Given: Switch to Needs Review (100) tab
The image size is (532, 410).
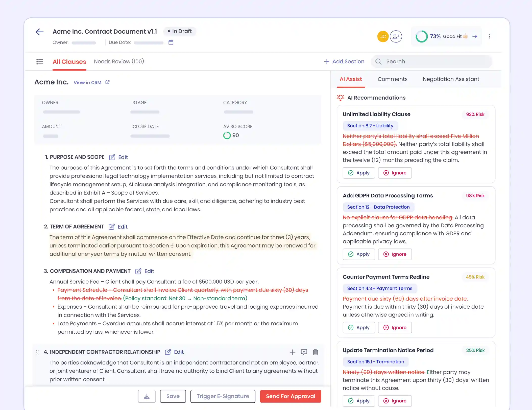Looking at the screenshot, I should click(x=119, y=61).
